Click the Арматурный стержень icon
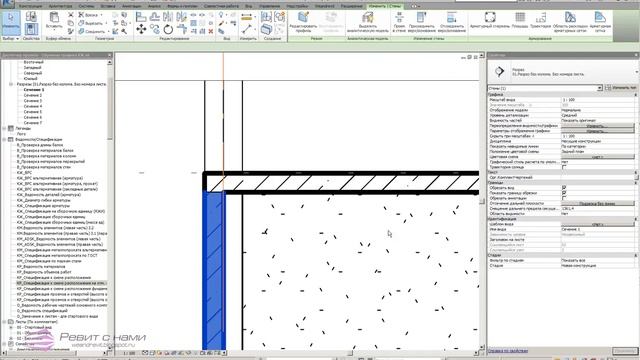The width and height of the screenshot is (640, 360). pyautogui.click(x=490, y=17)
